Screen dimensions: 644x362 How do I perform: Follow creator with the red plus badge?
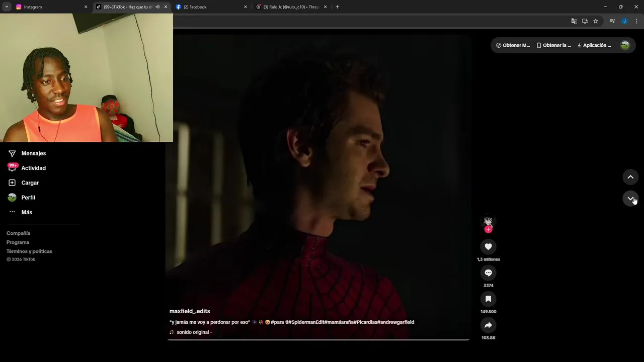488,229
